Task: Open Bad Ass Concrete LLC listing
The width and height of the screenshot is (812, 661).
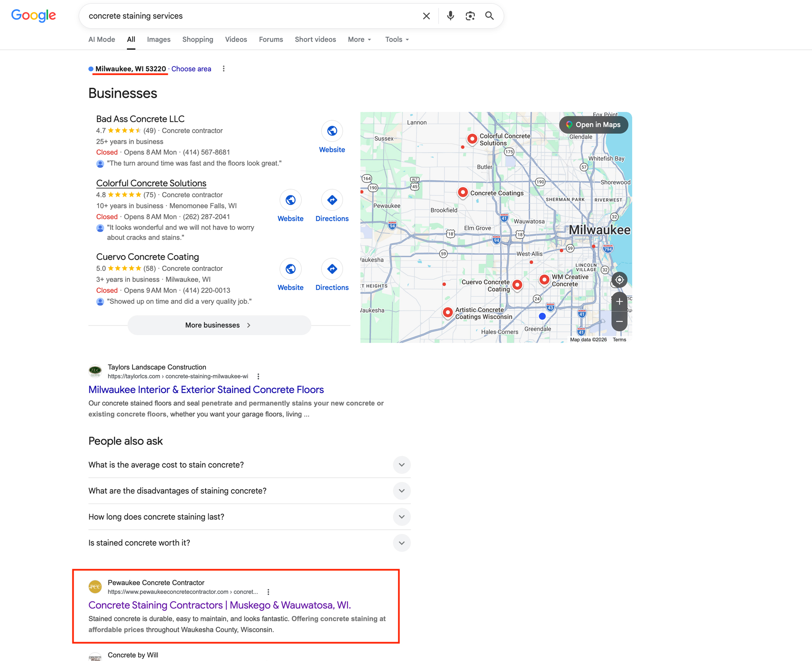Action: (x=140, y=119)
